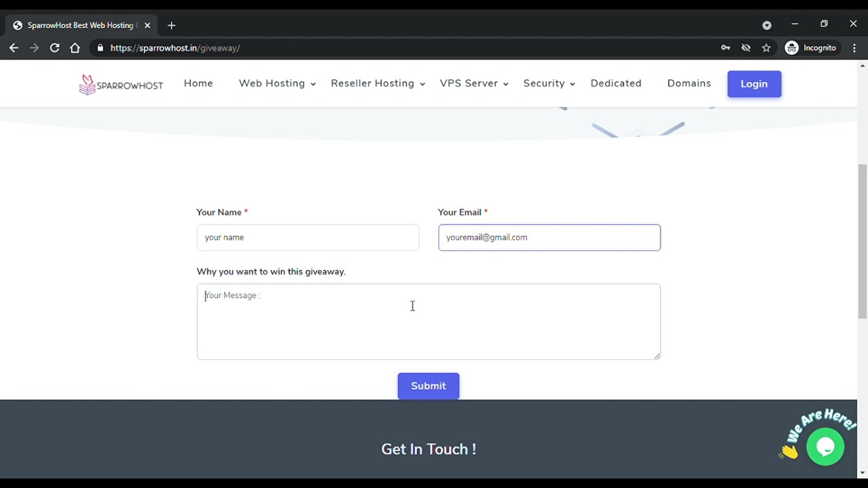Go back using browser back arrow
The width and height of the screenshot is (868, 488).
click(14, 48)
